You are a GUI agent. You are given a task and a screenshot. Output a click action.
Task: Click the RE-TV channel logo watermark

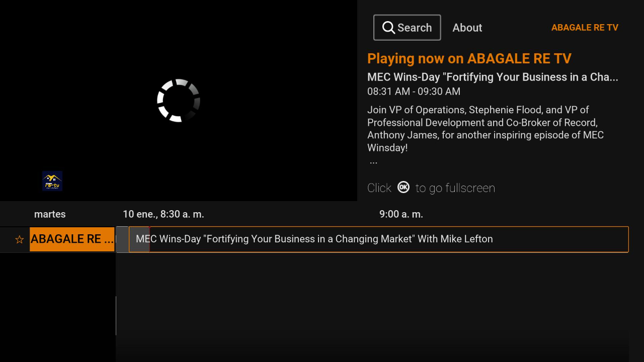tap(52, 181)
